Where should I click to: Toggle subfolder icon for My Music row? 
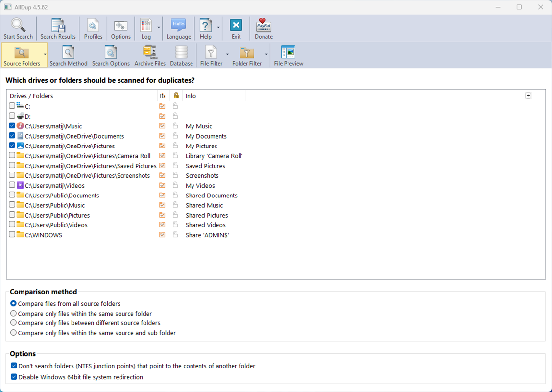click(x=162, y=126)
